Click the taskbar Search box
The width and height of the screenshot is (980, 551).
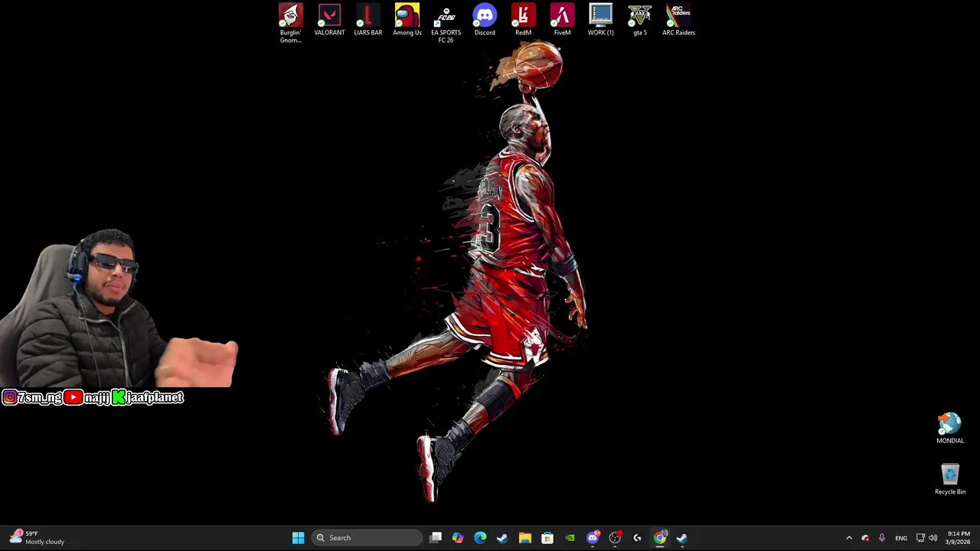tap(367, 538)
